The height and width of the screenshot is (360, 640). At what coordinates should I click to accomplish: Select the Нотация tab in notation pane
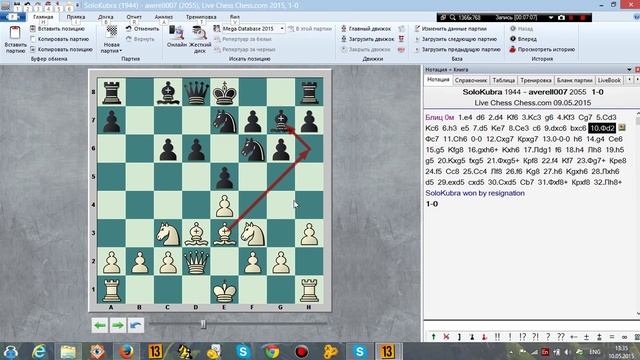point(438,80)
